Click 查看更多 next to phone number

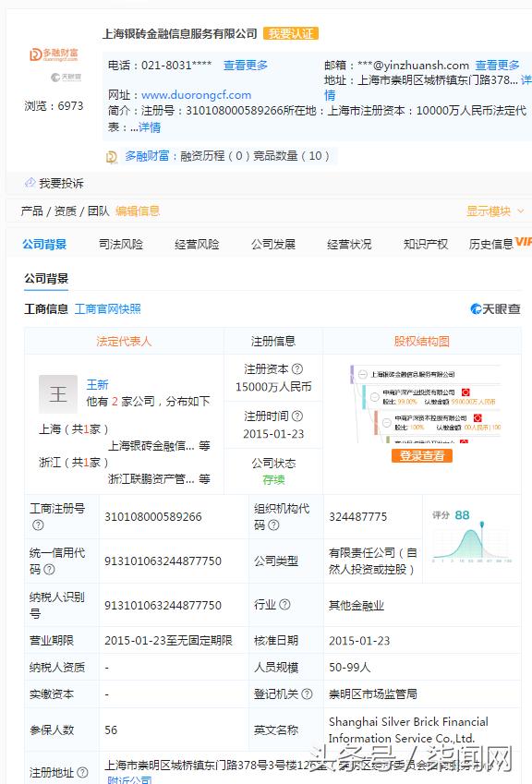tap(246, 65)
